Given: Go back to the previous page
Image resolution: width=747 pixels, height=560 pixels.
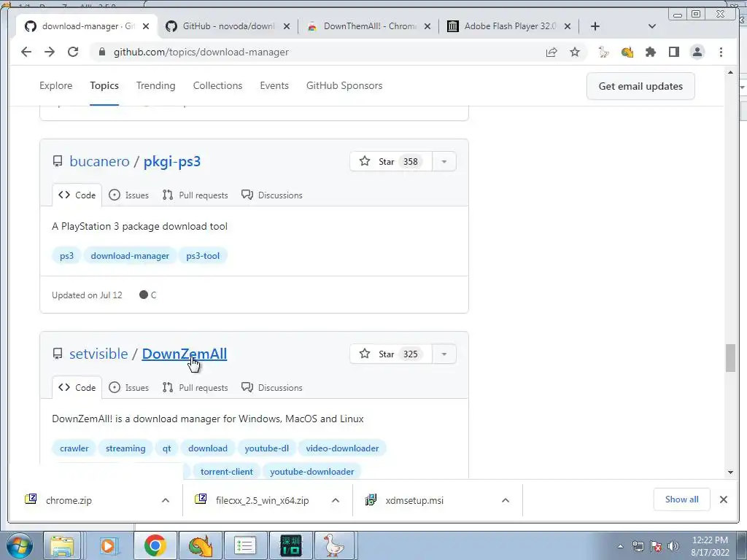Looking at the screenshot, I should pos(26,52).
